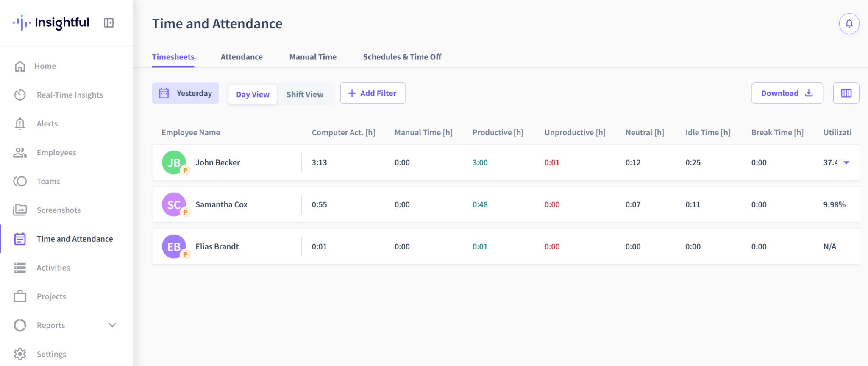This screenshot has height=366, width=868.
Task: Collapse the sidebar panel icon
Action: point(108,23)
